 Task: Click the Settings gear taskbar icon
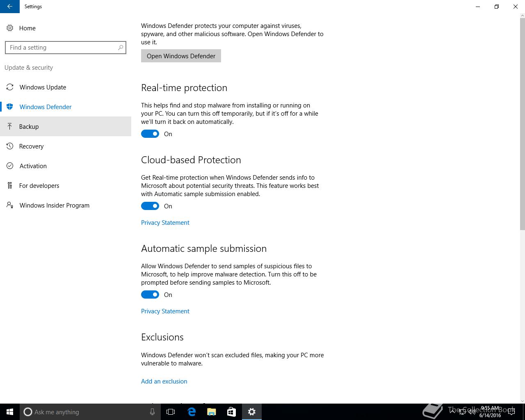coord(252,412)
